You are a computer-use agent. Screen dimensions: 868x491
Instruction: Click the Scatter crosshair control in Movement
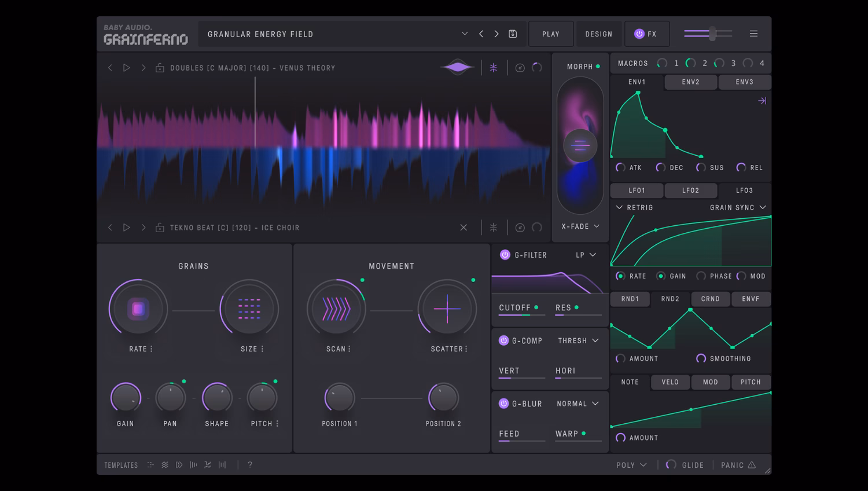pyautogui.click(x=447, y=309)
